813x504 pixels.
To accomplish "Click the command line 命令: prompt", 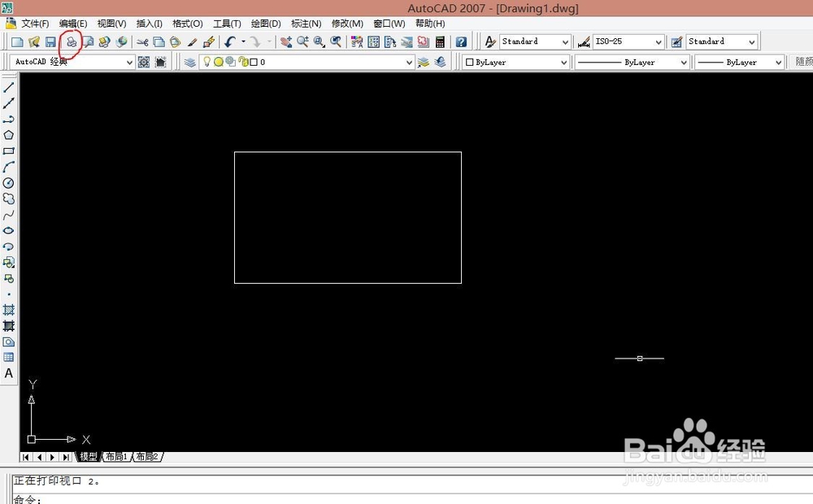I will [x=27, y=499].
